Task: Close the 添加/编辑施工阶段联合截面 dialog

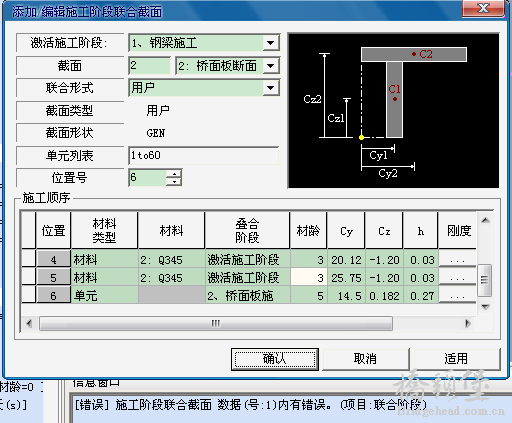Action: click(483, 8)
